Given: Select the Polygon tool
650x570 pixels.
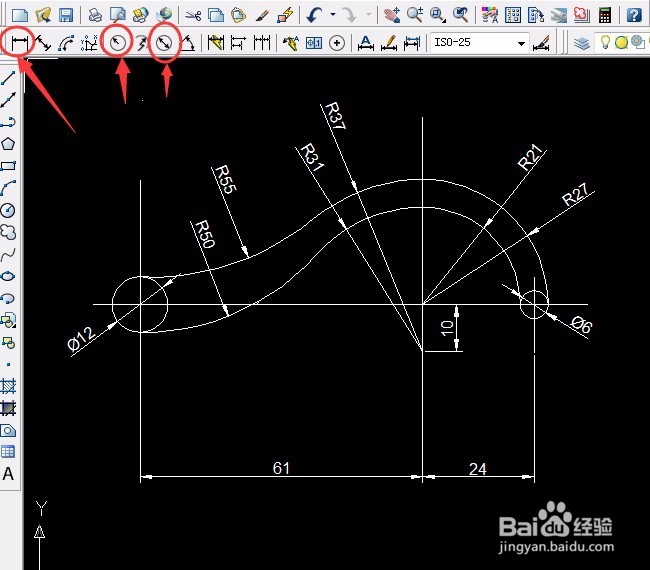Looking at the screenshot, I should pyautogui.click(x=8, y=144).
